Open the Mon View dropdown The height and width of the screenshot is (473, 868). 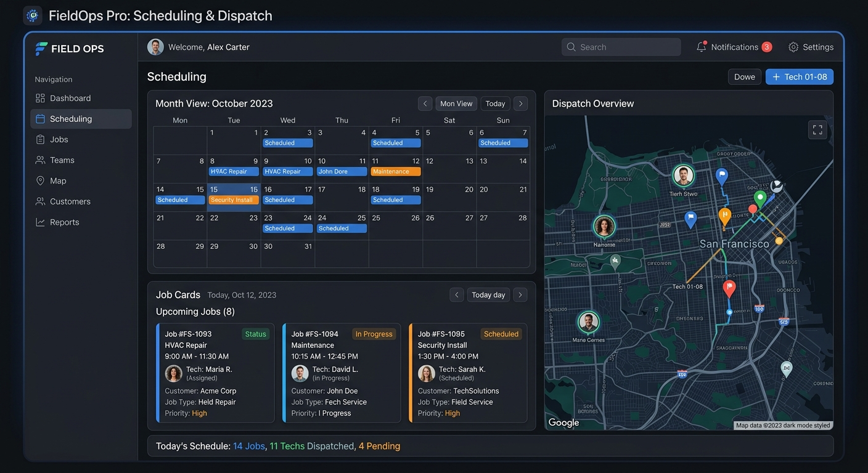pos(456,103)
